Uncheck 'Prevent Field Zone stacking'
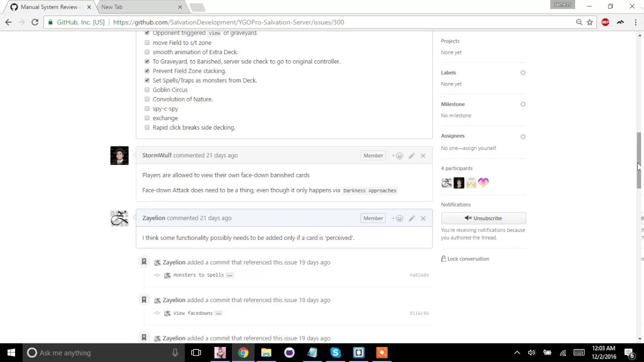644x362 pixels. 147,71
